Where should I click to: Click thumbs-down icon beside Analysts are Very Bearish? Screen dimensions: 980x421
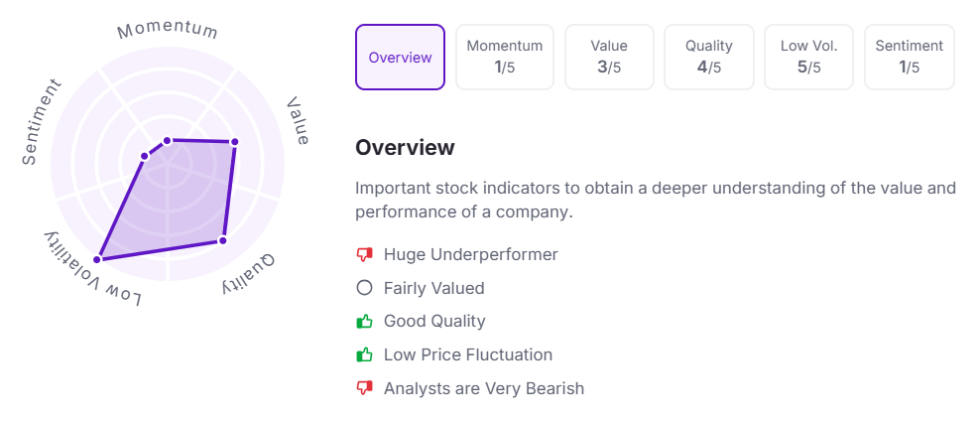coord(364,388)
